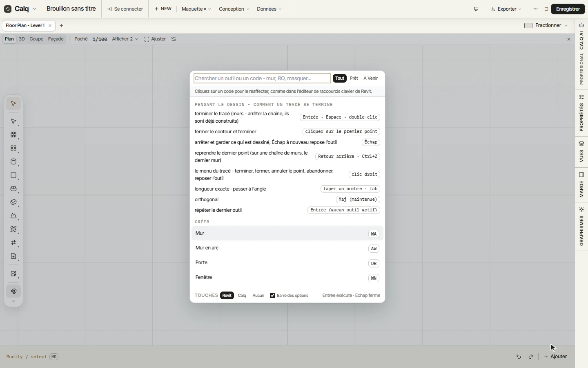Select the Floor Plan - Level 1 tab
Image resolution: width=588 pixels, height=368 pixels.
(25, 26)
